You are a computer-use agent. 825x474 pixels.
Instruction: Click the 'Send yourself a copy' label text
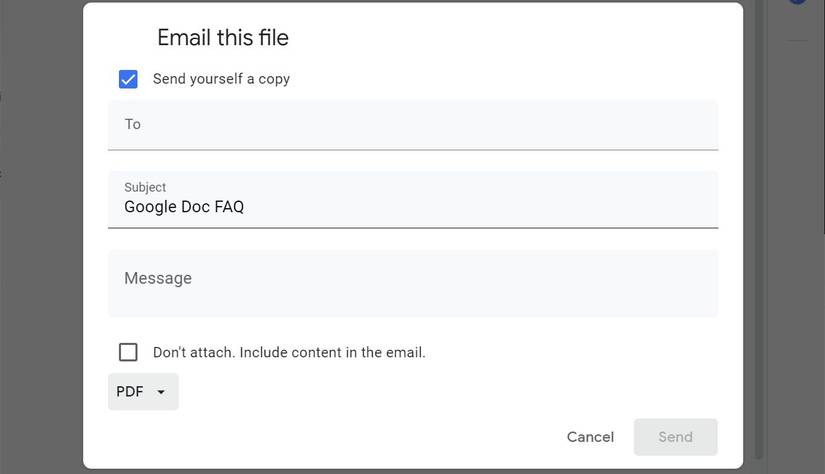221,79
